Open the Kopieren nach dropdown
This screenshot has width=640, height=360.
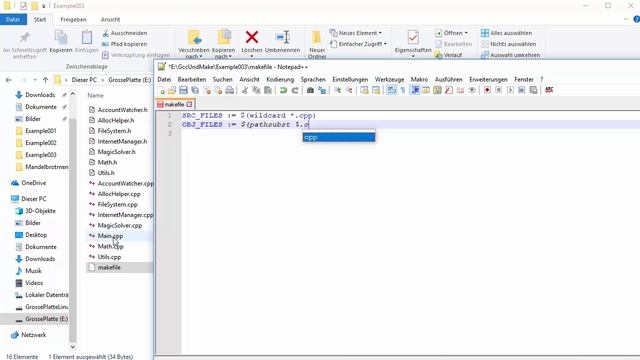(223, 53)
